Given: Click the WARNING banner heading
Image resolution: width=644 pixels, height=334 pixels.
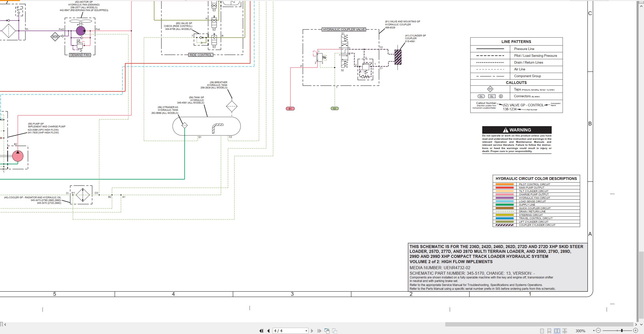Looking at the screenshot, I should (x=517, y=130).
